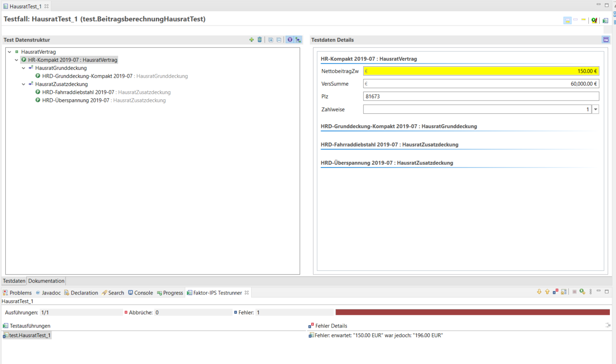Click the run test case icon in editor header

pos(605,20)
